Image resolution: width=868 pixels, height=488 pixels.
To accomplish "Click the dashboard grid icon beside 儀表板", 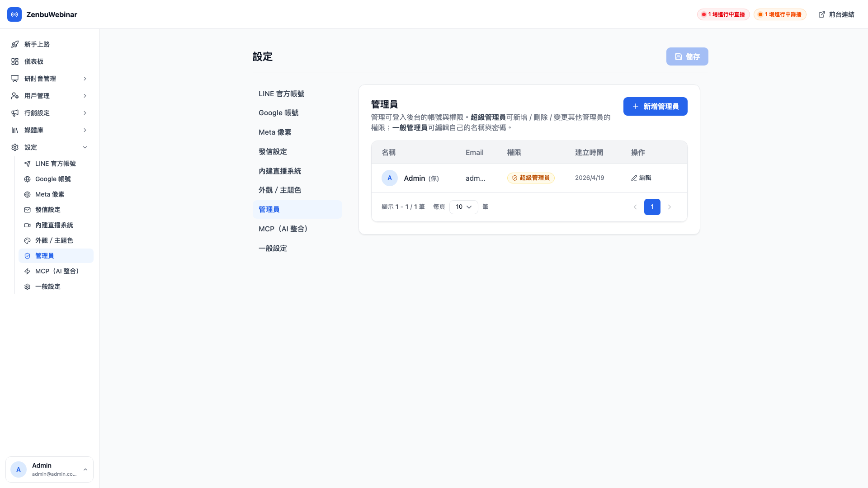I will point(15,61).
